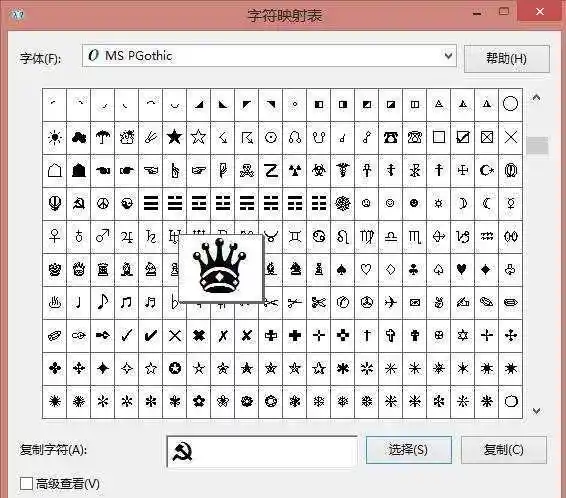
Task: Select the Venus female sign
Action: (55, 237)
